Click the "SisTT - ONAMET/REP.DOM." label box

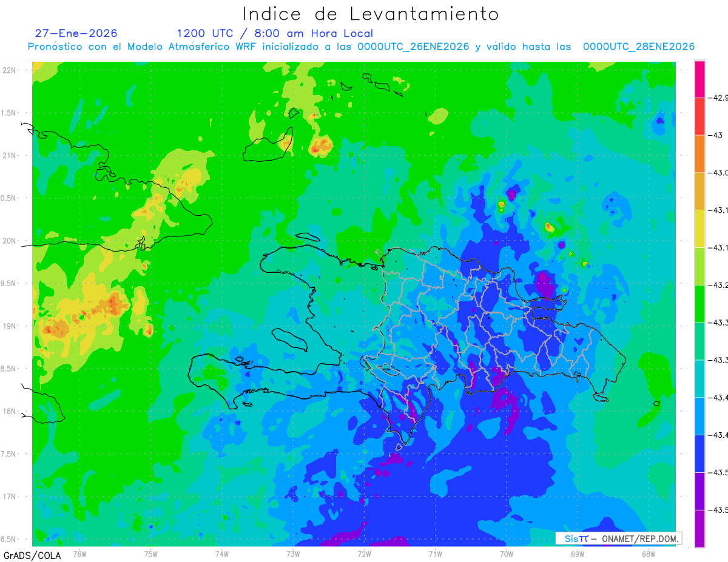point(618,538)
